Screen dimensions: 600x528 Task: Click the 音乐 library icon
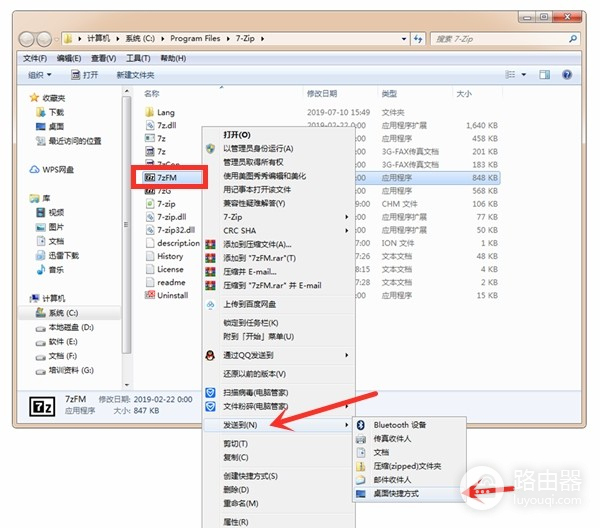41,270
